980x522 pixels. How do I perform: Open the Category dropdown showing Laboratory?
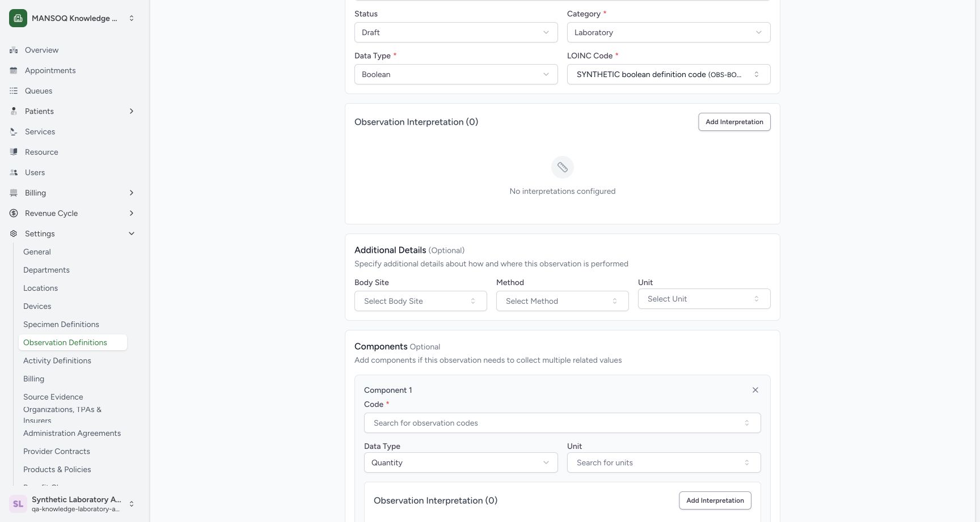pyautogui.click(x=669, y=32)
